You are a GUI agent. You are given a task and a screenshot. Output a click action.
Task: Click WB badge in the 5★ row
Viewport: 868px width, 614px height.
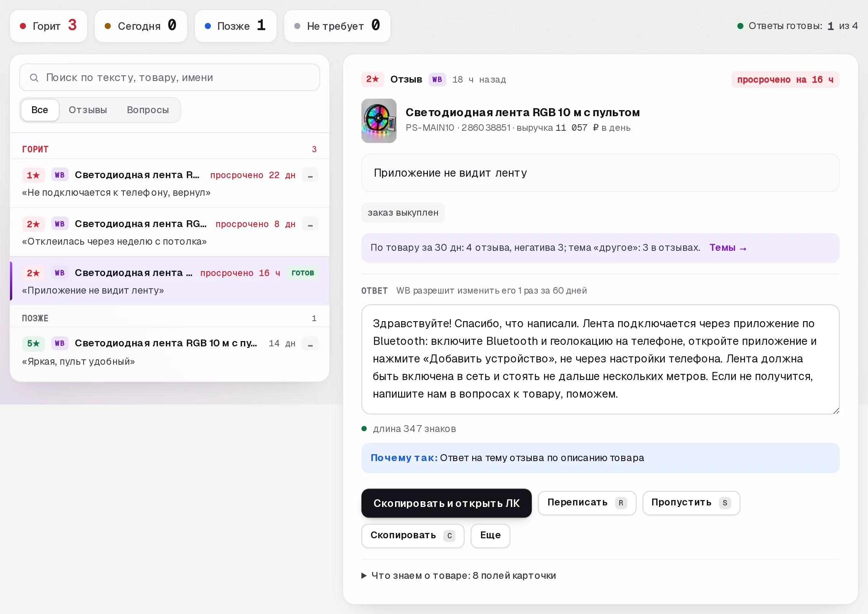tap(60, 343)
